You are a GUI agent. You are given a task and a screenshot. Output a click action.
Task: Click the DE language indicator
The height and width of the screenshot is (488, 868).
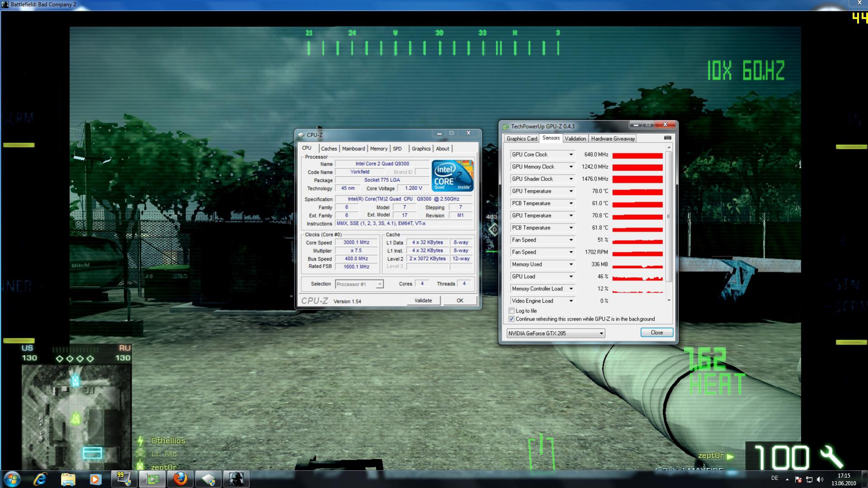(x=775, y=478)
